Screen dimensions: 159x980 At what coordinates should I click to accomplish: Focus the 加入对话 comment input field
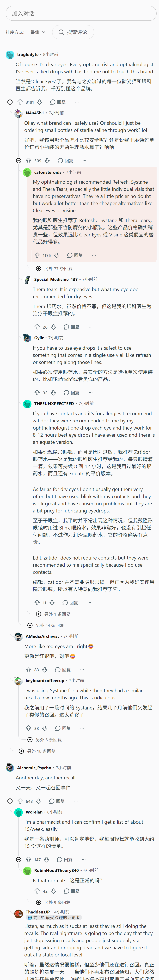[81, 13]
